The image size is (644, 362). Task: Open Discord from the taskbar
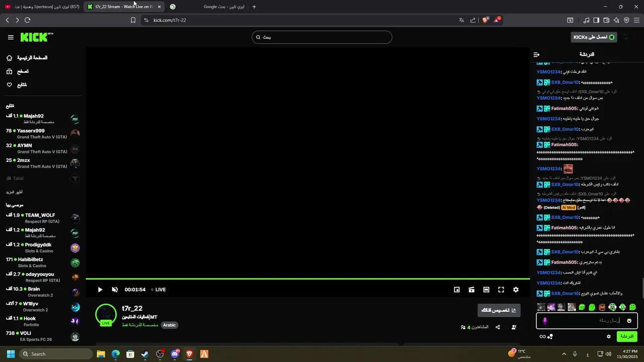click(175, 354)
